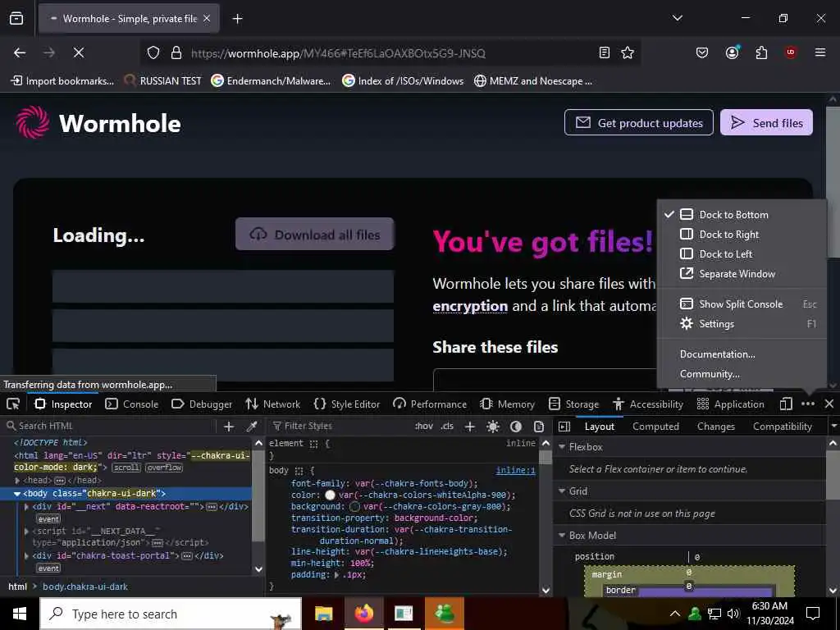840x630 pixels.
Task: Follow the encryption link
Action: tap(470, 306)
